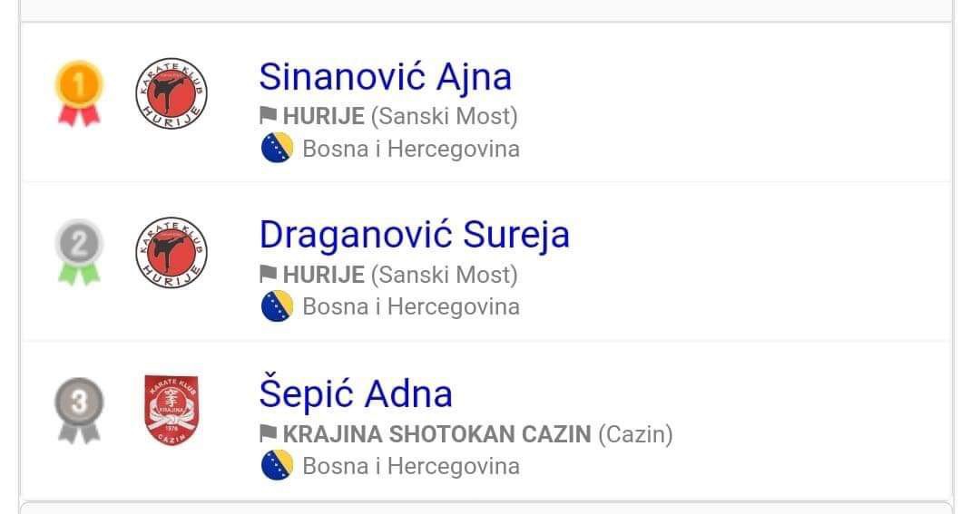Image resolution: width=980 pixels, height=514 pixels.
Task: Click the silver second-place medal icon
Action: click(x=79, y=249)
